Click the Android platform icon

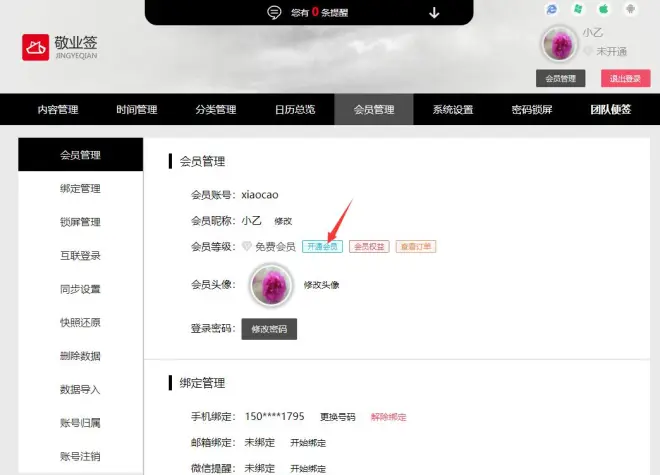[x=630, y=8]
